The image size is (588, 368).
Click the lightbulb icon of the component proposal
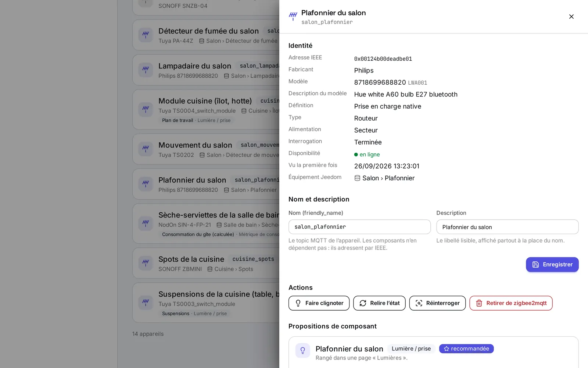(x=303, y=351)
